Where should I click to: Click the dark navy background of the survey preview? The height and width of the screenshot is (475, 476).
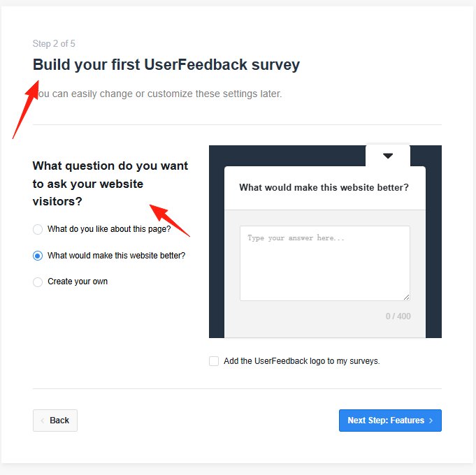click(x=217, y=244)
